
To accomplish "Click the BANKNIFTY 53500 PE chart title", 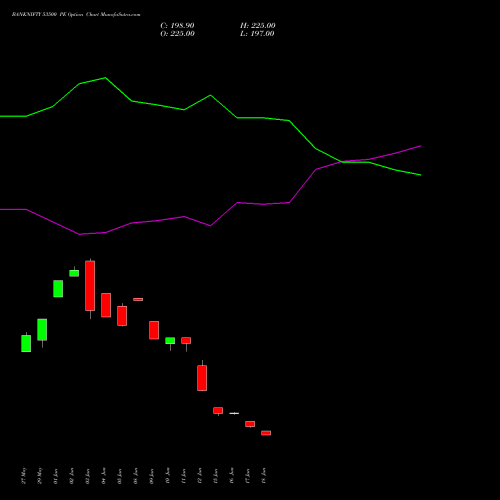I will tap(76, 14).
